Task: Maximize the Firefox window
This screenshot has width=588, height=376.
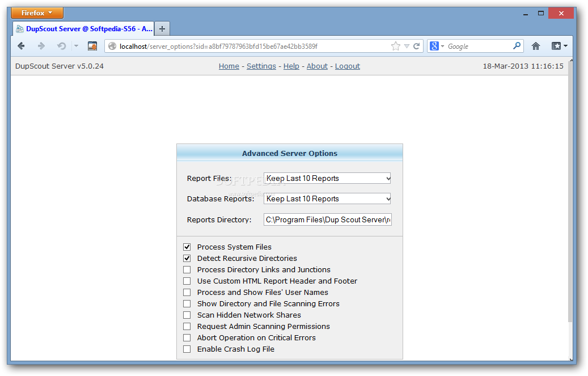Action: [x=541, y=14]
